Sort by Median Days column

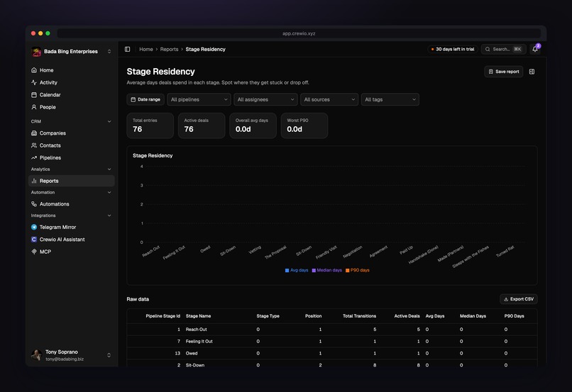point(473,316)
